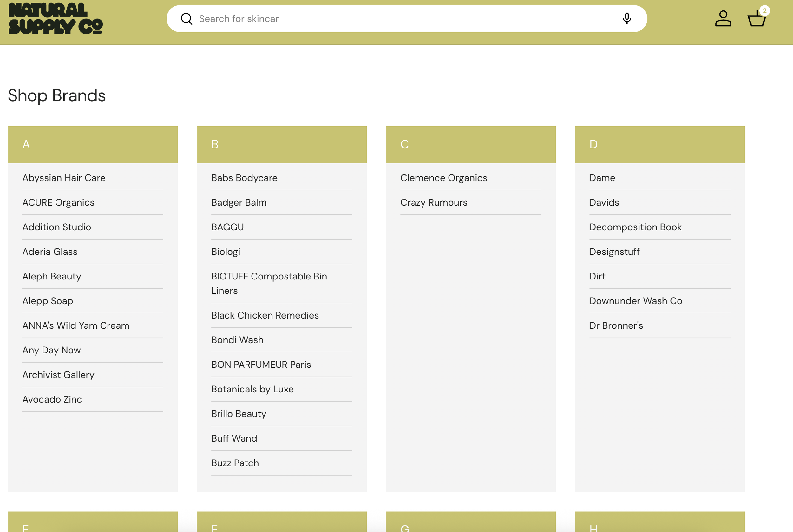Open the Dame brand page
Image resolution: width=793 pixels, height=532 pixels.
[602, 178]
